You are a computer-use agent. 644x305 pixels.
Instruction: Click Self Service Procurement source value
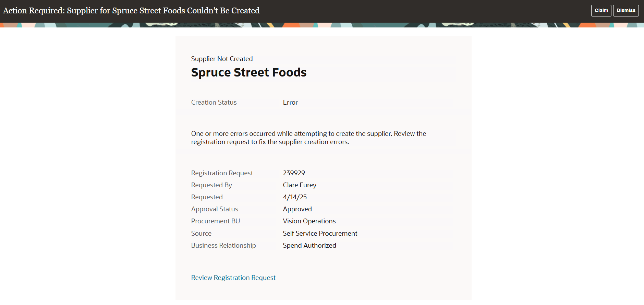(319, 233)
